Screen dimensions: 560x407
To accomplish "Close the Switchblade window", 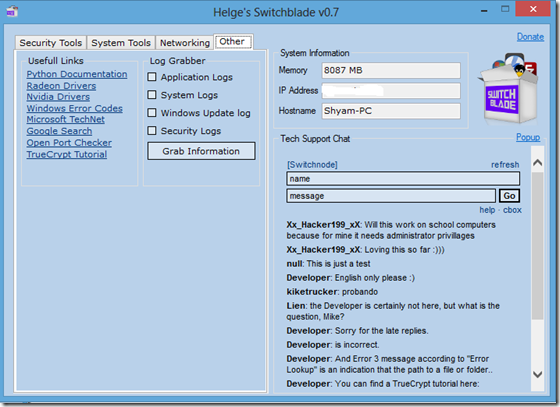I will (x=533, y=9).
